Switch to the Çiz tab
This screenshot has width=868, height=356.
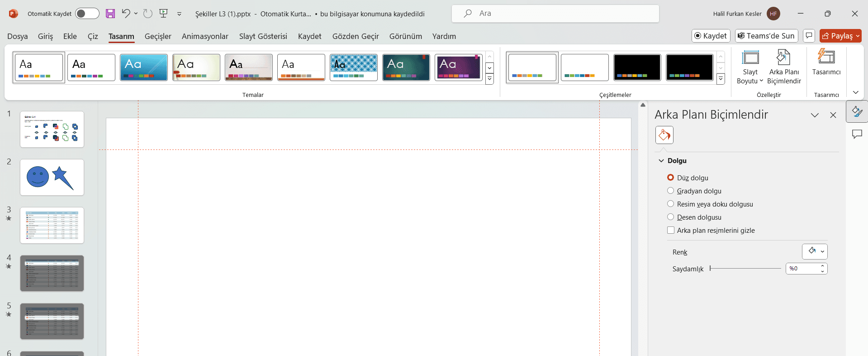pyautogui.click(x=93, y=36)
